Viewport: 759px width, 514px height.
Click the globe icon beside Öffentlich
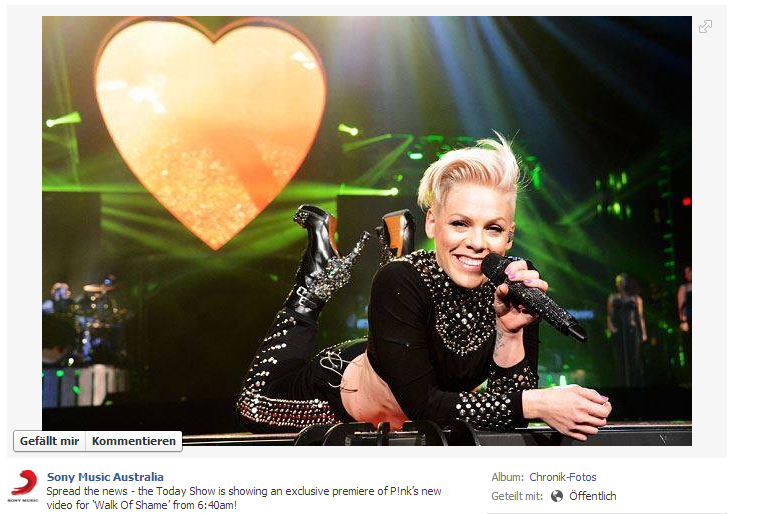click(x=557, y=496)
